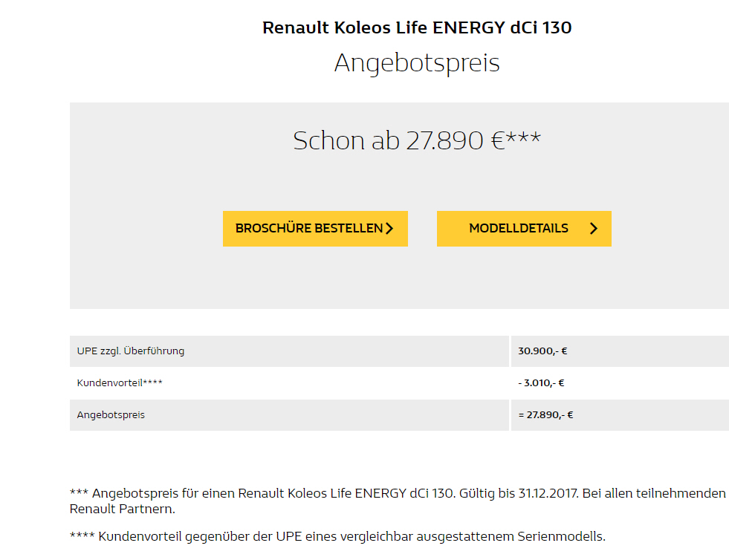729x560 pixels.
Task: Select the Renault Koleos Life ENERGY dCi 130 heading
Action: pos(417,27)
